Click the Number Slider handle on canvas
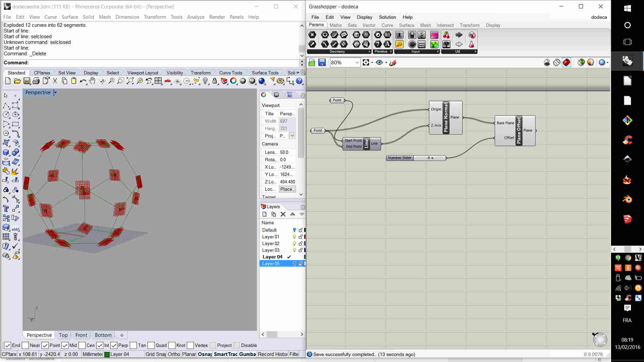The height and width of the screenshot is (362, 644). [432, 158]
